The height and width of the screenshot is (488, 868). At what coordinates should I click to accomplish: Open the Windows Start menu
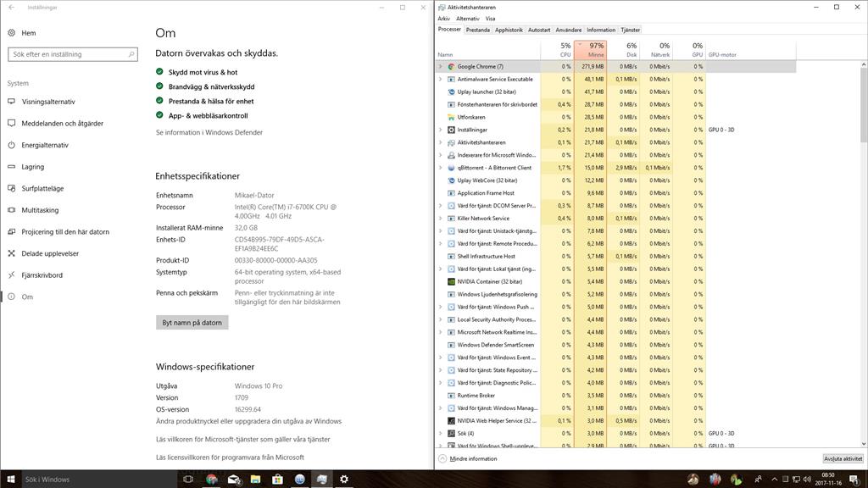[x=10, y=480]
